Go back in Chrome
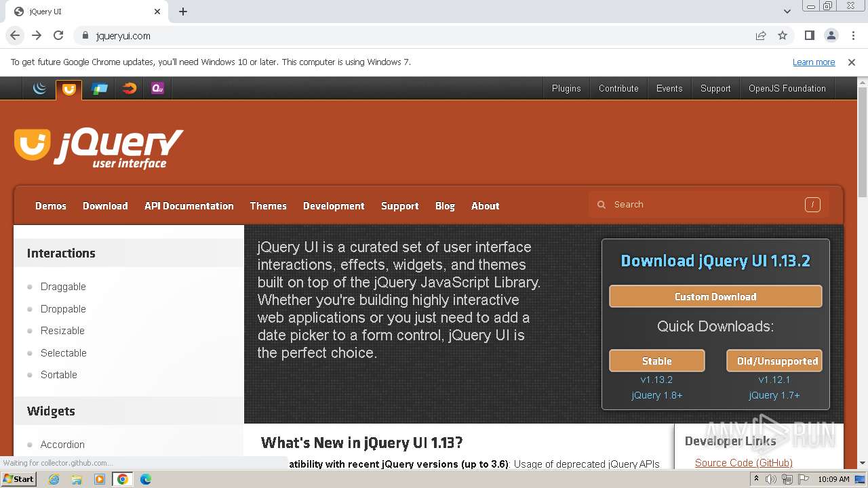This screenshot has height=488, width=868. tap(15, 36)
